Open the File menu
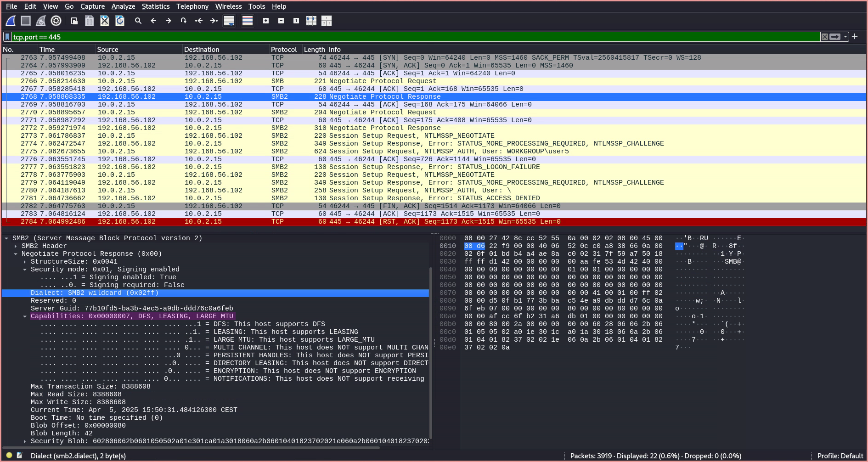 click(x=11, y=6)
